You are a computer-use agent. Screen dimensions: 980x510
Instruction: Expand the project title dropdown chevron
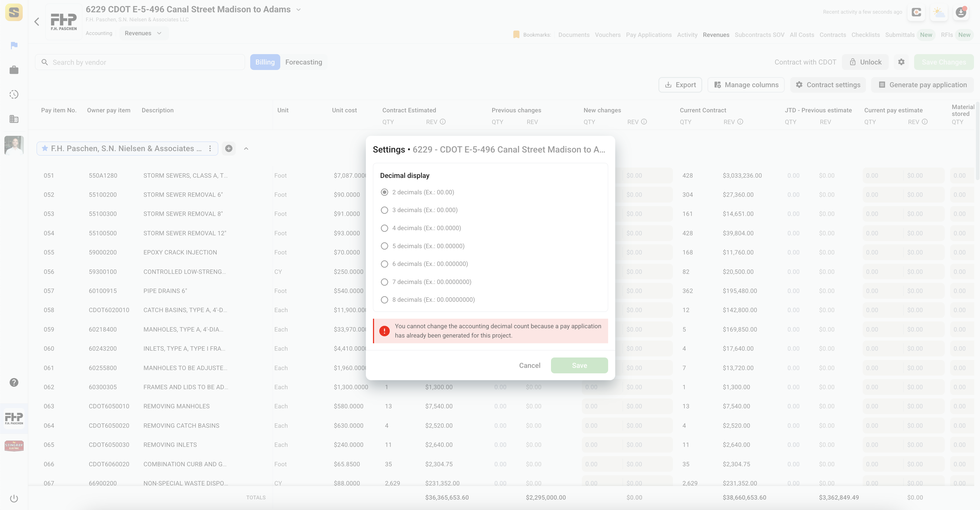(299, 10)
